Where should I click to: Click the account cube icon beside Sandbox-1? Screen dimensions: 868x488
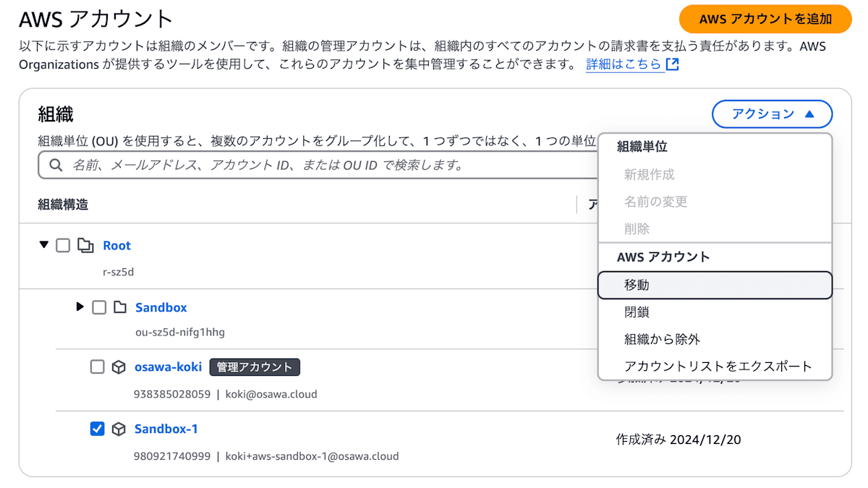click(x=119, y=429)
